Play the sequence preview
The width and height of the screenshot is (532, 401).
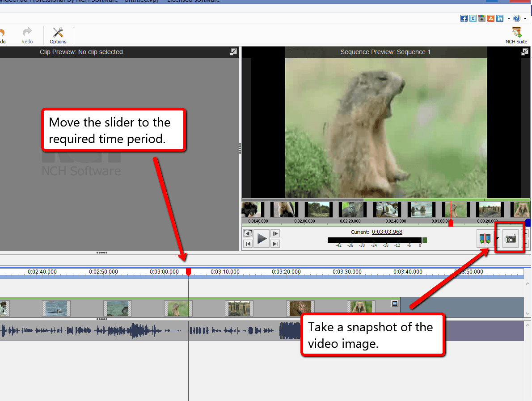(262, 238)
